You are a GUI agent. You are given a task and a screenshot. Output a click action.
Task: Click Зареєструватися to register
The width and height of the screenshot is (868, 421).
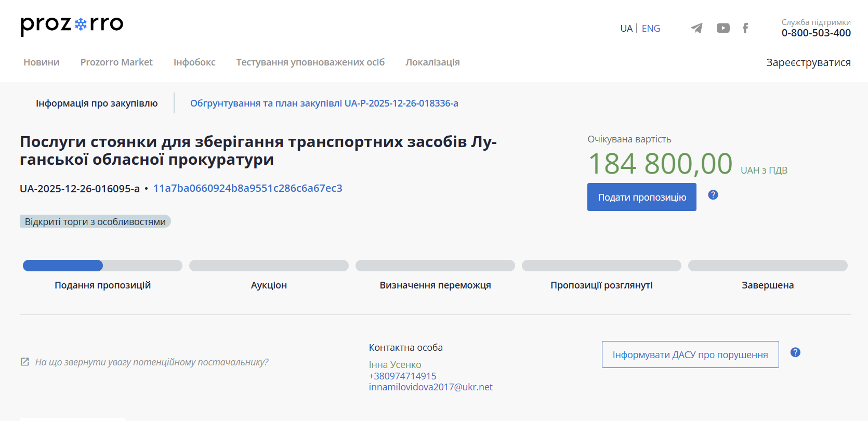point(808,62)
